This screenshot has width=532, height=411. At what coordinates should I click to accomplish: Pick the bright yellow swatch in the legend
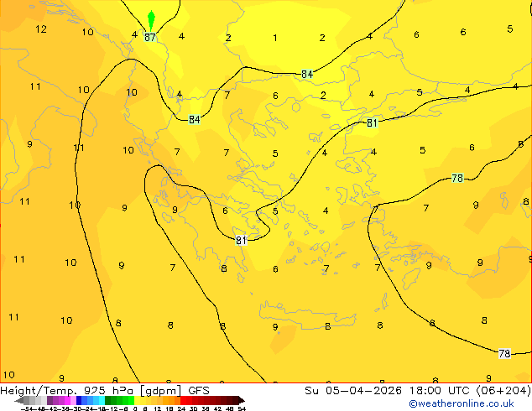click(137, 400)
